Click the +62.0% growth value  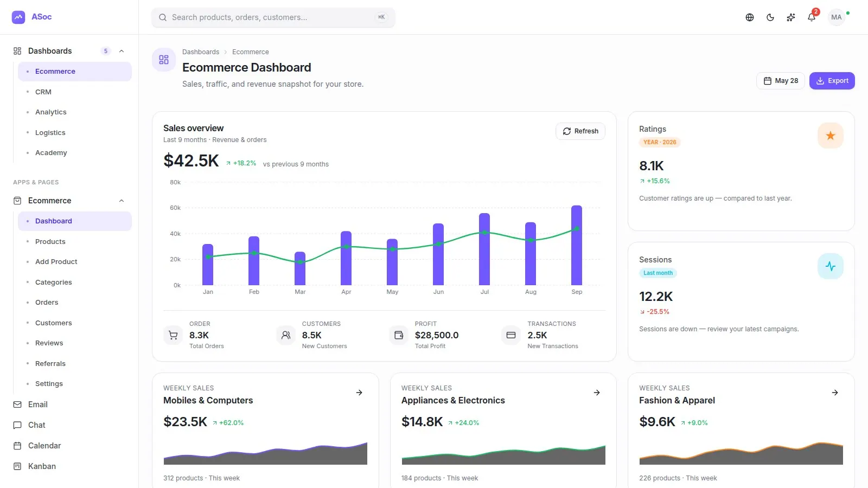coord(228,423)
